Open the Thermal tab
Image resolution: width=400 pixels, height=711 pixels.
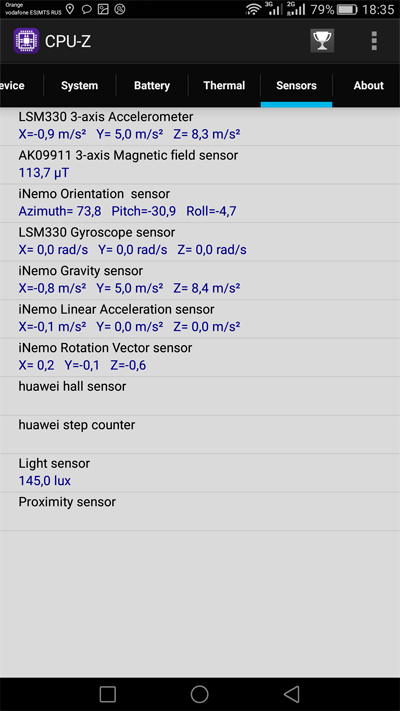[x=224, y=85]
